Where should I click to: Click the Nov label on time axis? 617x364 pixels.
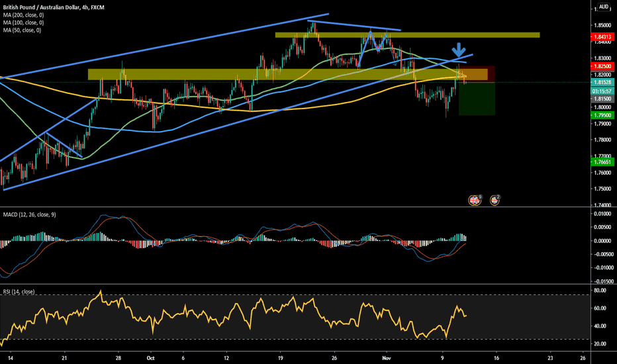click(x=387, y=358)
